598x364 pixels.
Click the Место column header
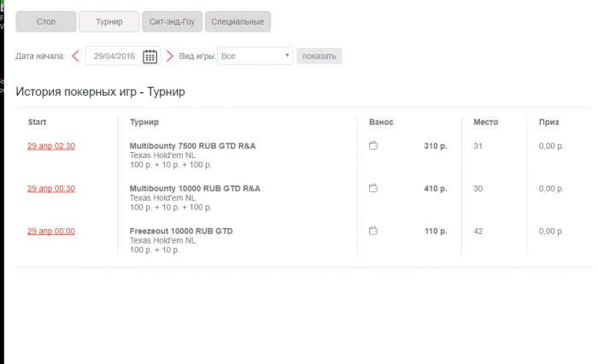485,122
